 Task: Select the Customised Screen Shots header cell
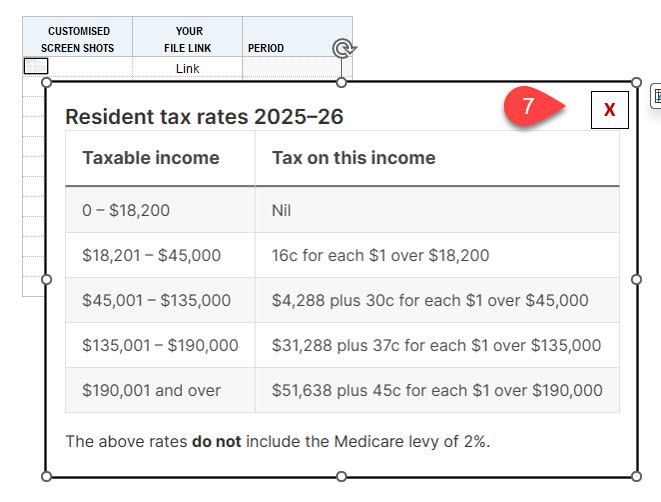click(x=78, y=39)
